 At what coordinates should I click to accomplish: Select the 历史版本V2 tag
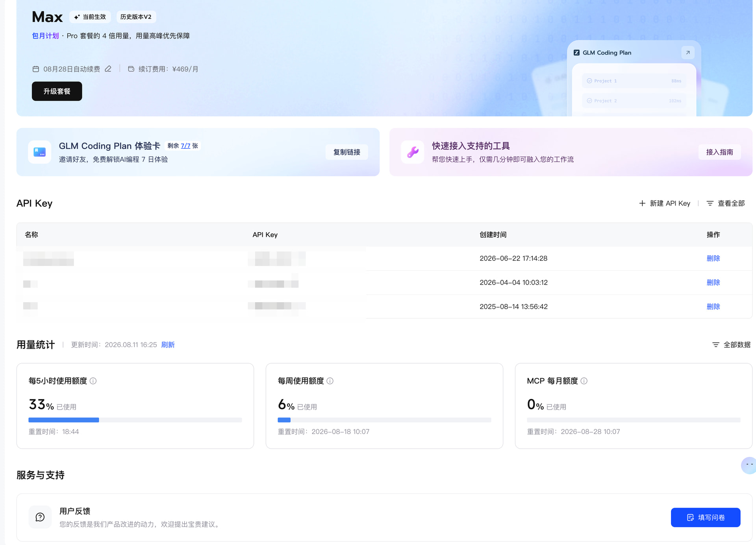pos(136,17)
